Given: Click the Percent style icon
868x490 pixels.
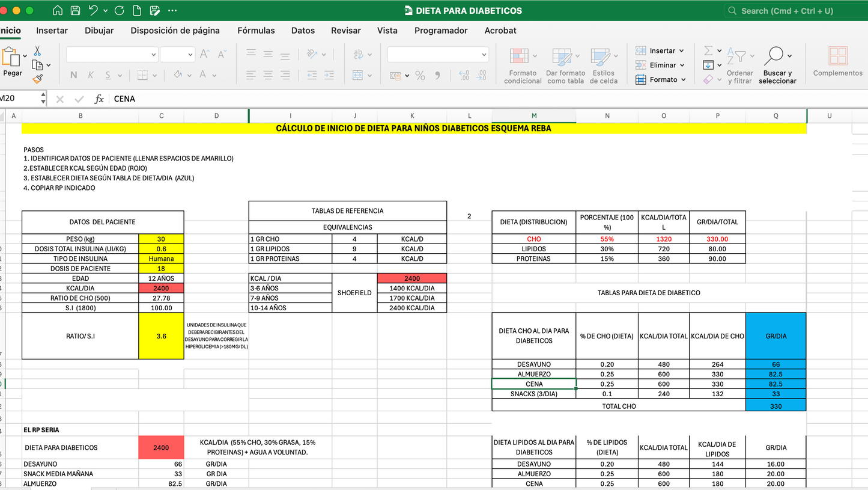Looking at the screenshot, I should pos(420,75).
